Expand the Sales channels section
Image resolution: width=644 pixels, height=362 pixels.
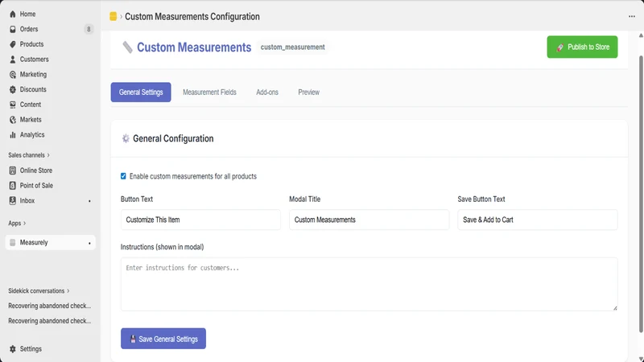click(29, 155)
